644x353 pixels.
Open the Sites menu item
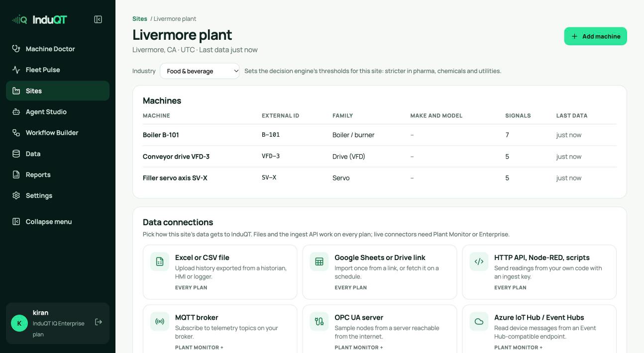coord(58,91)
